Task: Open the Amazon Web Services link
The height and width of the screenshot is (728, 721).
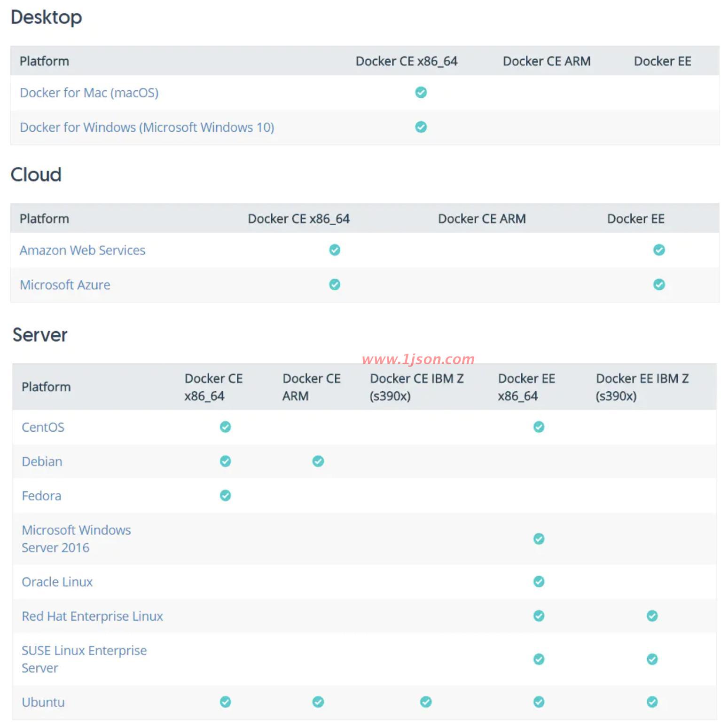Action: click(83, 250)
